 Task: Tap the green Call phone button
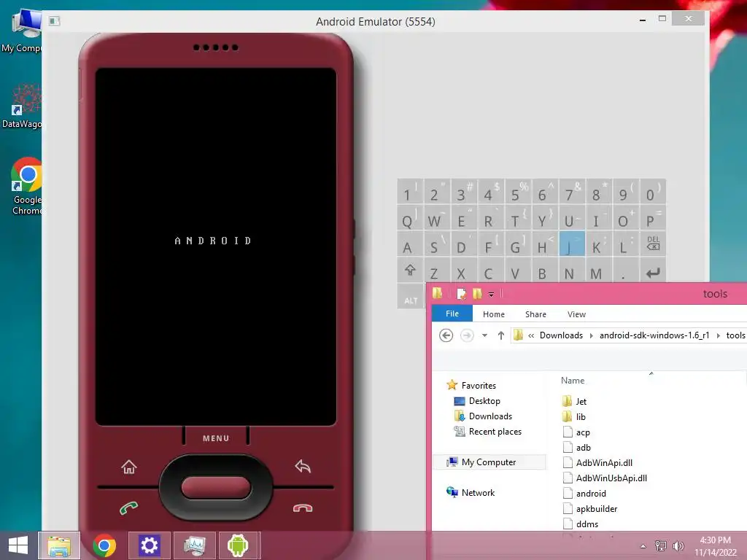[x=128, y=508]
